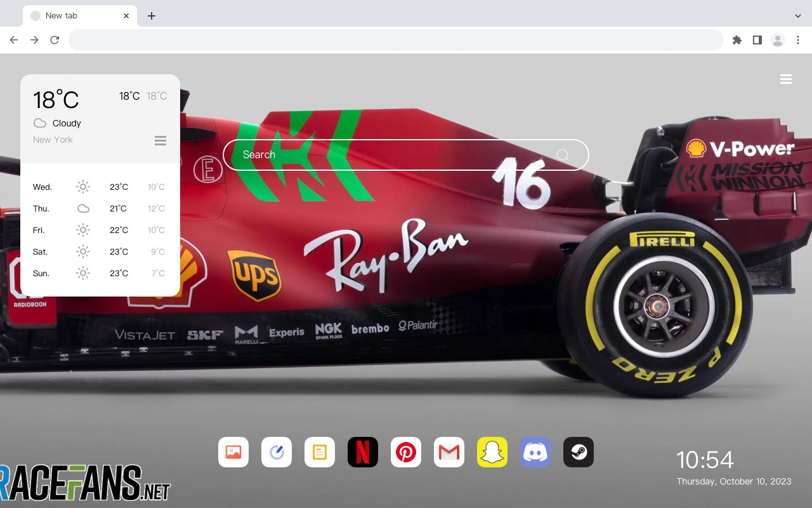
Task: Select the Fri. forecast row
Action: pyautogui.click(x=100, y=230)
